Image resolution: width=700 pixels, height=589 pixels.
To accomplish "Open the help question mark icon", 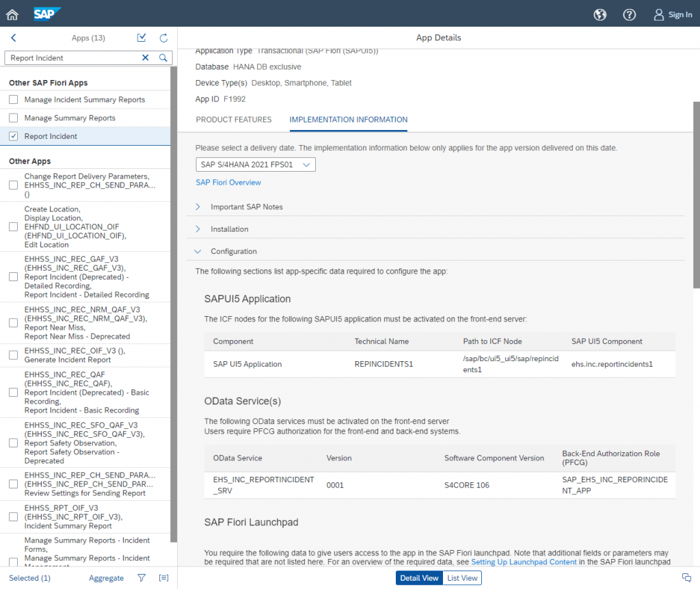I will point(630,15).
